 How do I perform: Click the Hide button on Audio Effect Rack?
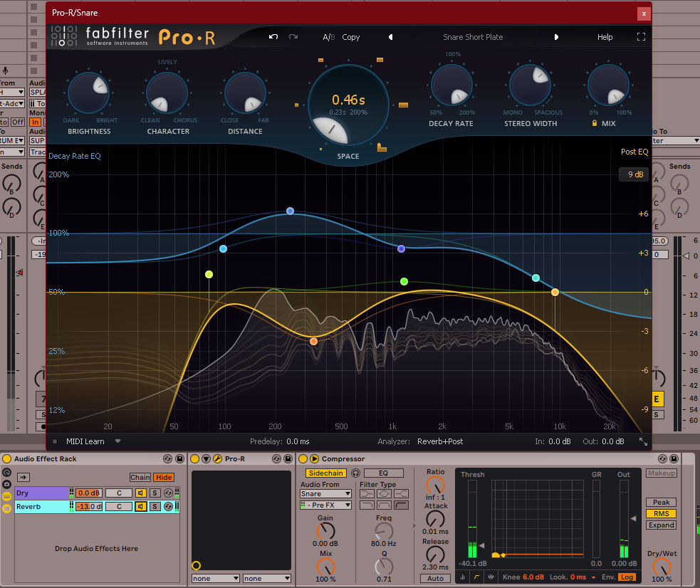coord(164,477)
